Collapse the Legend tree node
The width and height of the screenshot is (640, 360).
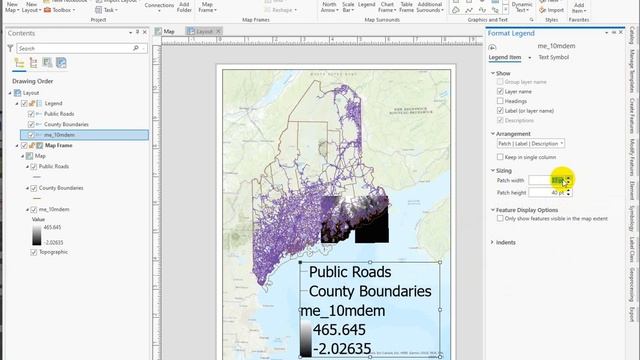[17, 104]
